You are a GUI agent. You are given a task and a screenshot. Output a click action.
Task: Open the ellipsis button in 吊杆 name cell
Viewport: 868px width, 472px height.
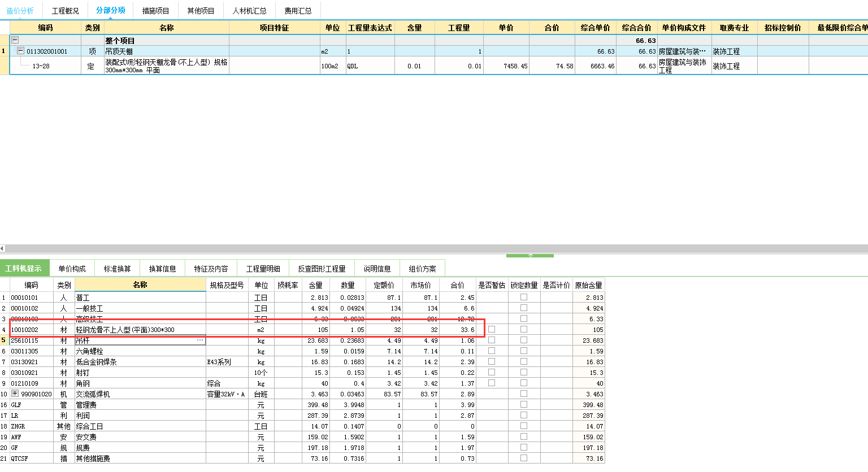(200, 340)
